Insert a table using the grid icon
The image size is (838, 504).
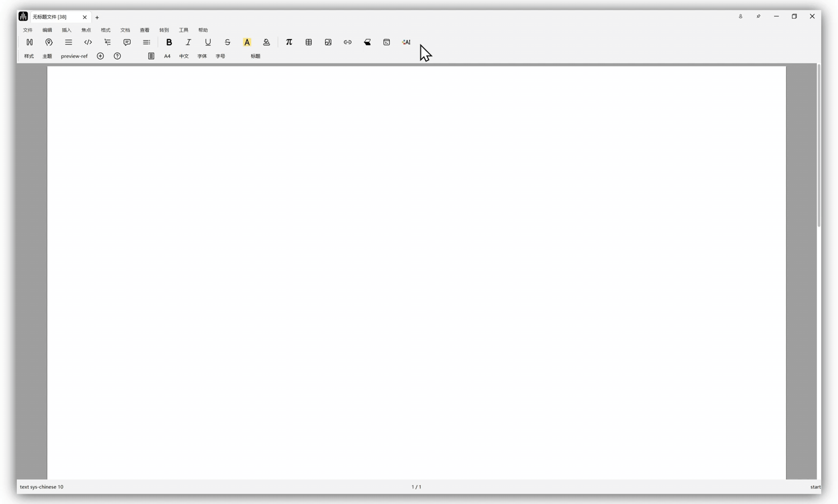(x=308, y=42)
